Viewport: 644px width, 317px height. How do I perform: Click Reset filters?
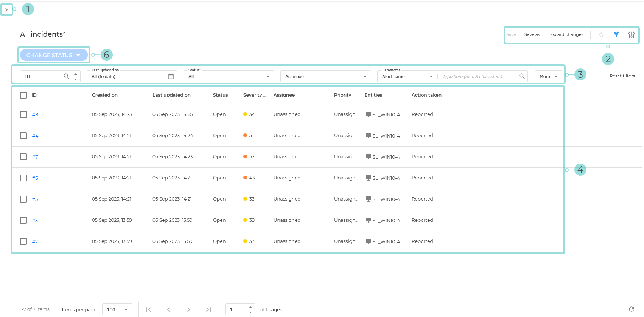(x=622, y=76)
